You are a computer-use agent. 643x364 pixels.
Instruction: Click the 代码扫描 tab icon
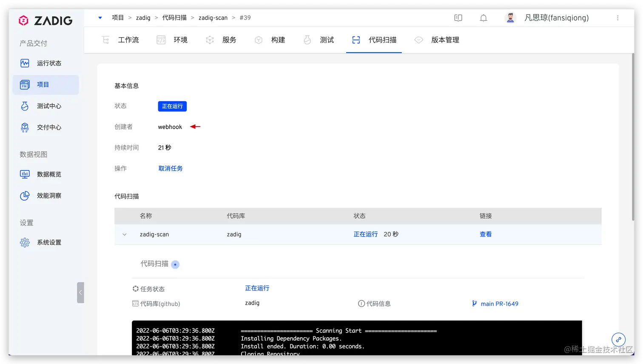pyautogui.click(x=356, y=40)
